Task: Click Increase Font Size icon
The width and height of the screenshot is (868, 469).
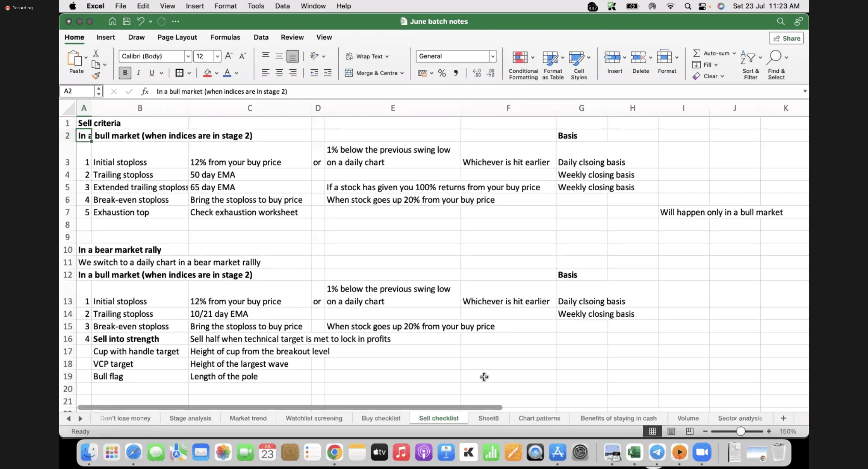Action: (229, 56)
